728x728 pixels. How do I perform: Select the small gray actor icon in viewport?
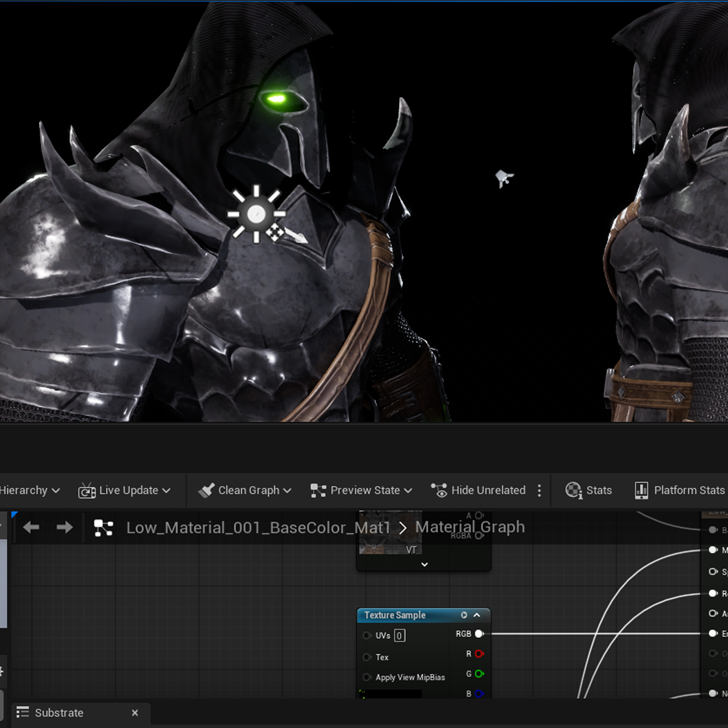coord(504,178)
